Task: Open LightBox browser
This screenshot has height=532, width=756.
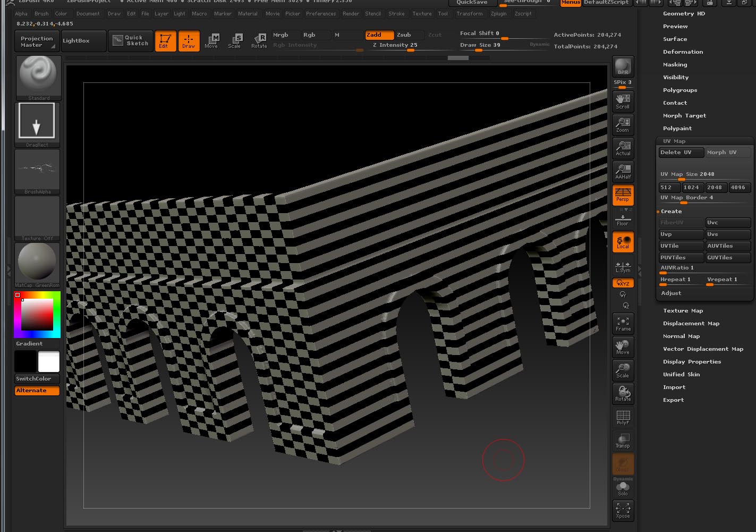Action: (x=83, y=41)
